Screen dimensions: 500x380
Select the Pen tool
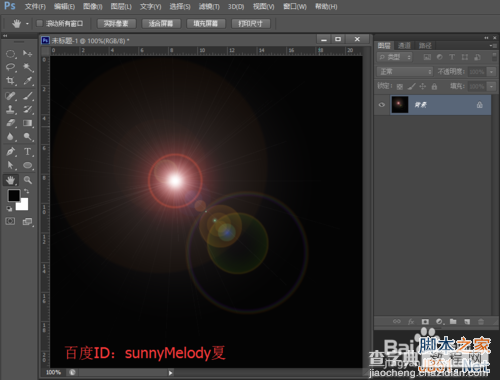tap(10, 152)
